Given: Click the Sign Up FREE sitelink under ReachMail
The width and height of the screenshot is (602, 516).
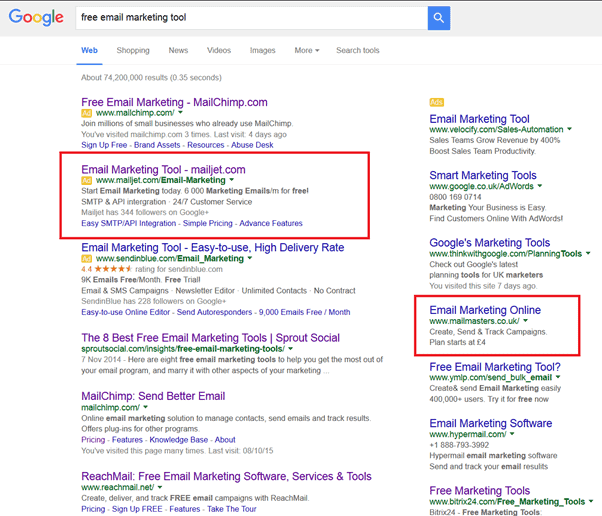Looking at the screenshot, I should pyautogui.click(x=137, y=509).
